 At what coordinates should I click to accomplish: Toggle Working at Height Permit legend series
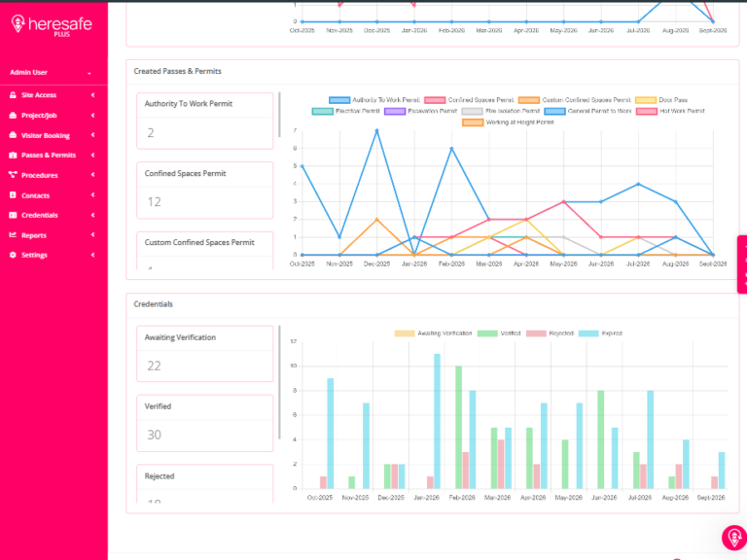coord(508,122)
